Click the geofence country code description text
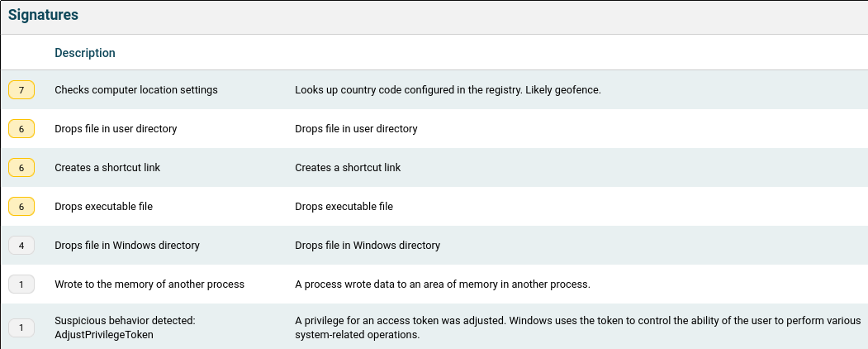Screen dimensions: 868x349 click(x=448, y=90)
